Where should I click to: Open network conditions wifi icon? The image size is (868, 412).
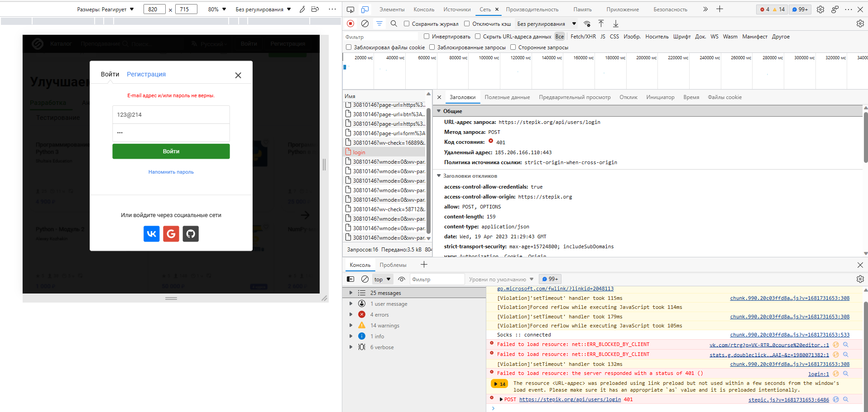coord(587,24)
